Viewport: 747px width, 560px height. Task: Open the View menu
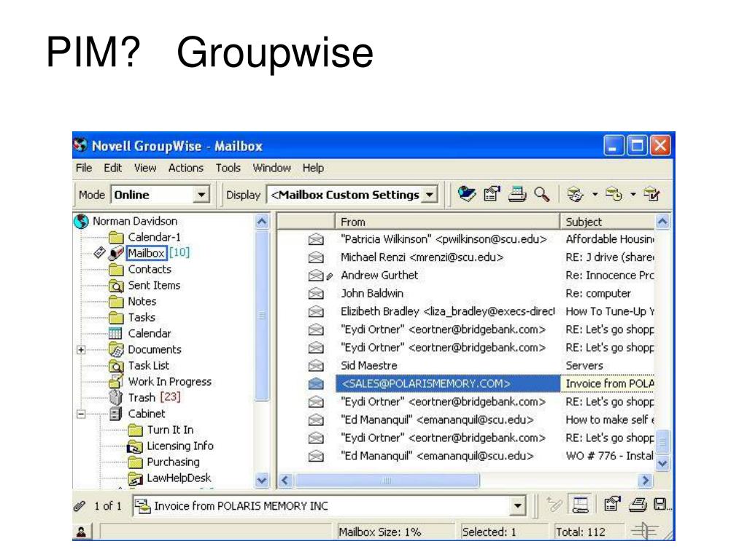(x=145, y=168)
